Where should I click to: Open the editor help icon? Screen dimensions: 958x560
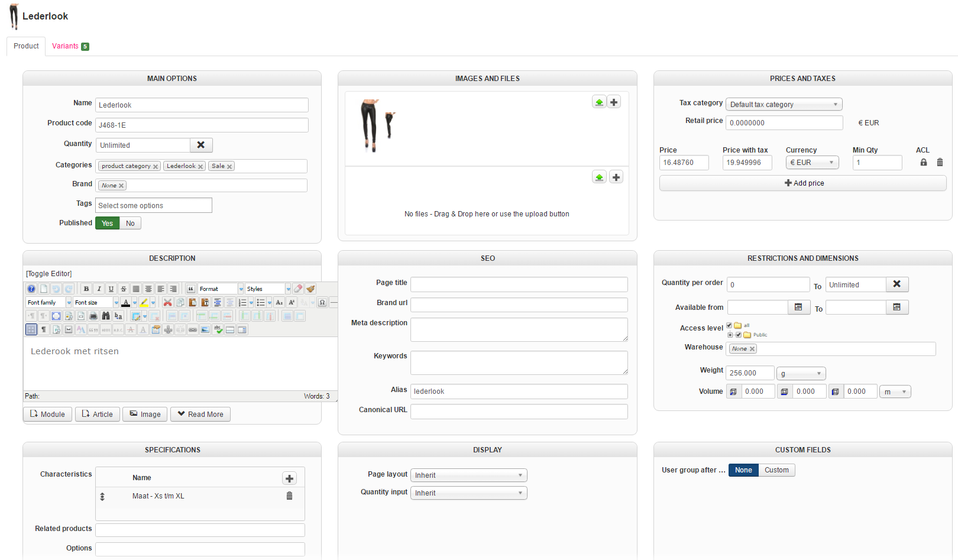[x=31, y=289]
